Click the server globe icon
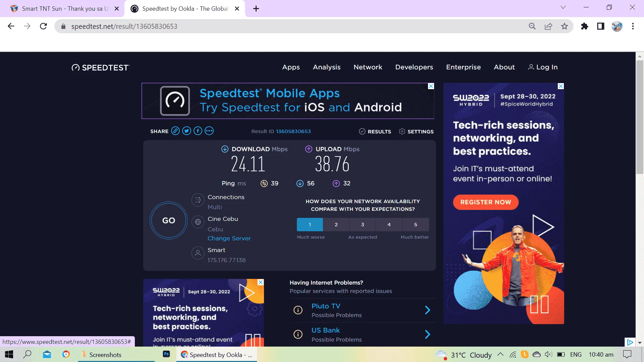 coord(198,222)
